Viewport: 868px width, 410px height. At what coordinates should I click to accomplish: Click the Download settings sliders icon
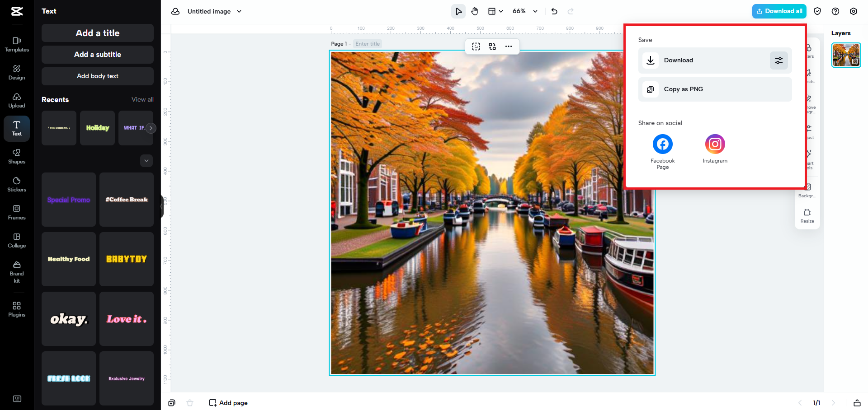point(778,61)
